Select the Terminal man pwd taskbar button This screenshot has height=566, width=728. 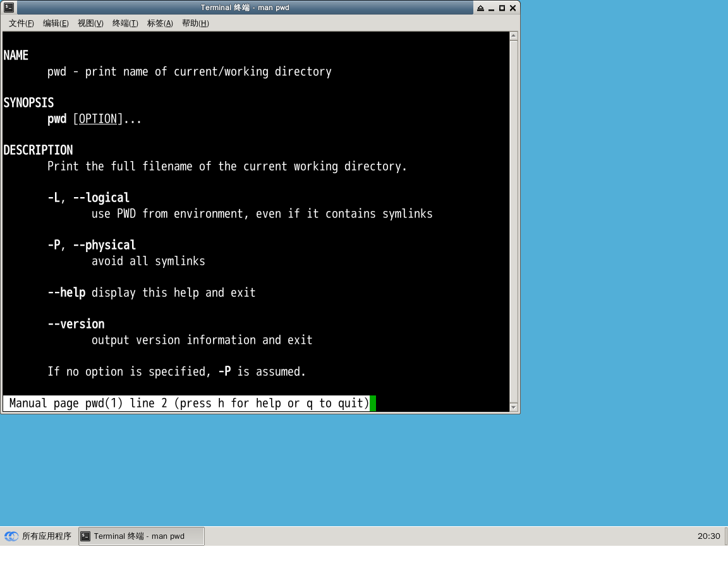pyautogui.click(x=142, y=536)
